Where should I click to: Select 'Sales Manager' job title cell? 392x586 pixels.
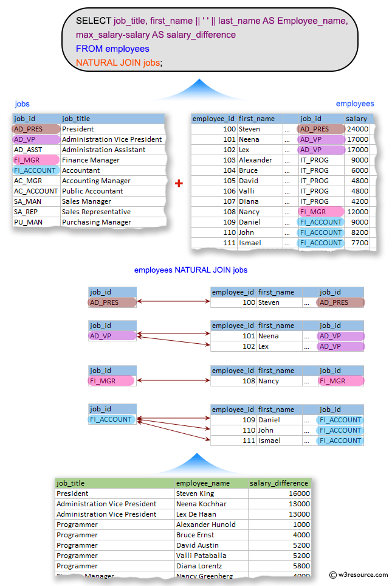point(113,201)
